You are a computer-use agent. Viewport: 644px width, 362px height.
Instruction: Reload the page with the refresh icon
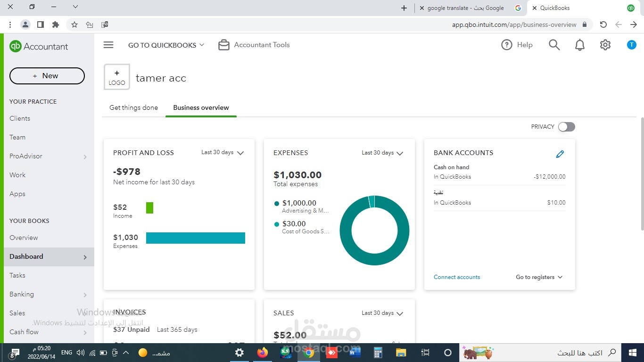[603, 25]
